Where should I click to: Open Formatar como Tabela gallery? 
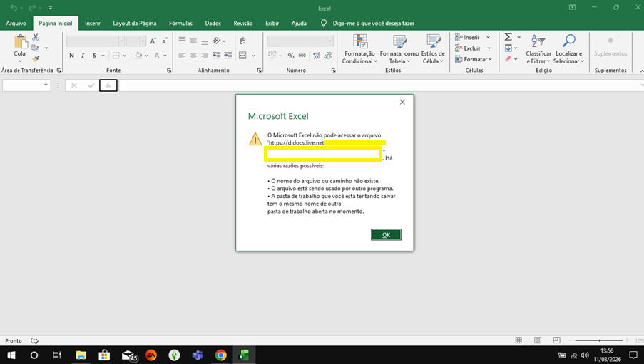click(x=399, y=49)
